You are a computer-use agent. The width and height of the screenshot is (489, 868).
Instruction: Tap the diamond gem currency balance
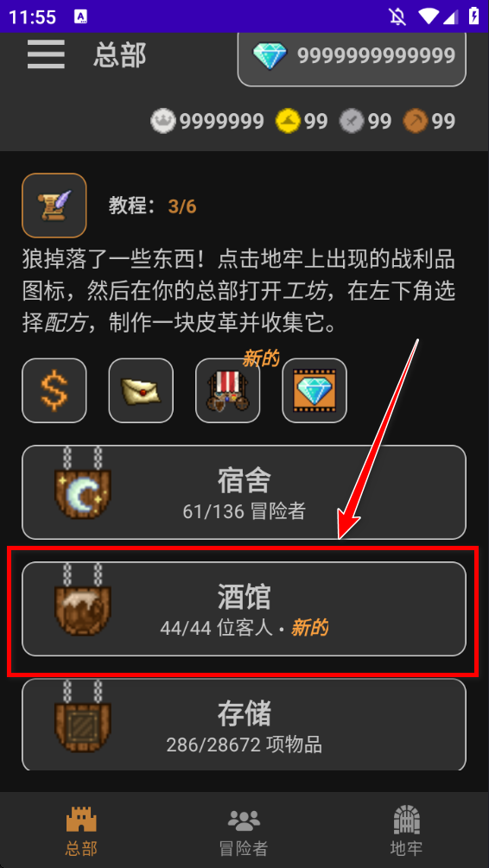point(352,55)
